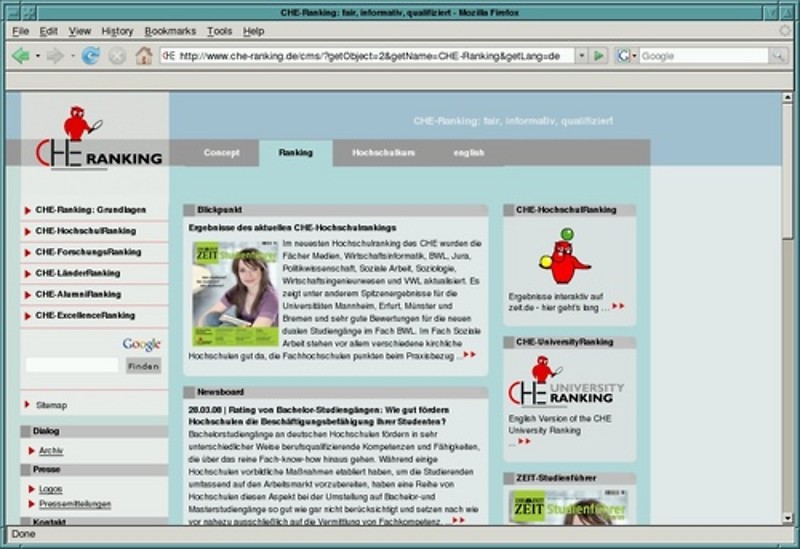Click the ZEIT-Studienführer thumbnail in right column
The image size is (800, 549).
coord(568,507)
